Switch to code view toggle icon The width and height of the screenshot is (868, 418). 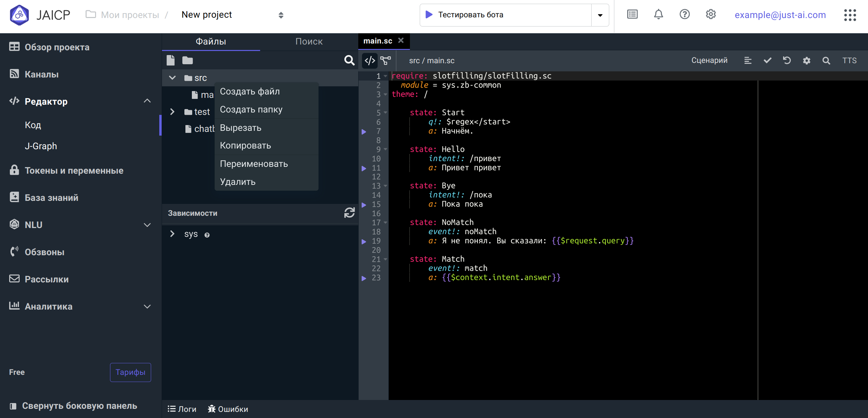click(369, 60)
